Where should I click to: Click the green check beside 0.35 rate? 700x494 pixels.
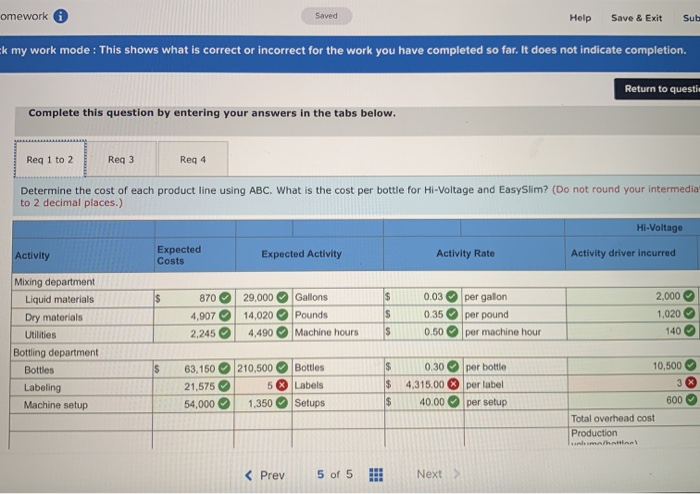(x=452, y=314)
